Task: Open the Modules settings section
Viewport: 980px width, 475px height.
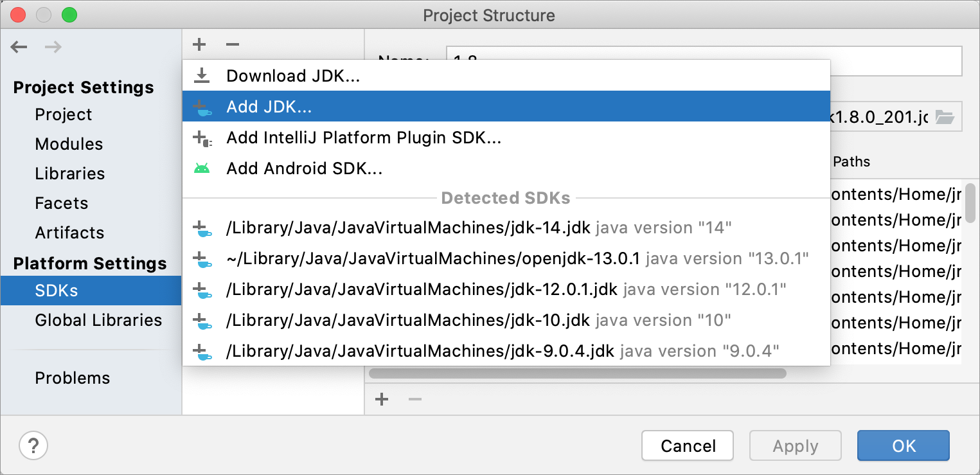Action: 69,144
